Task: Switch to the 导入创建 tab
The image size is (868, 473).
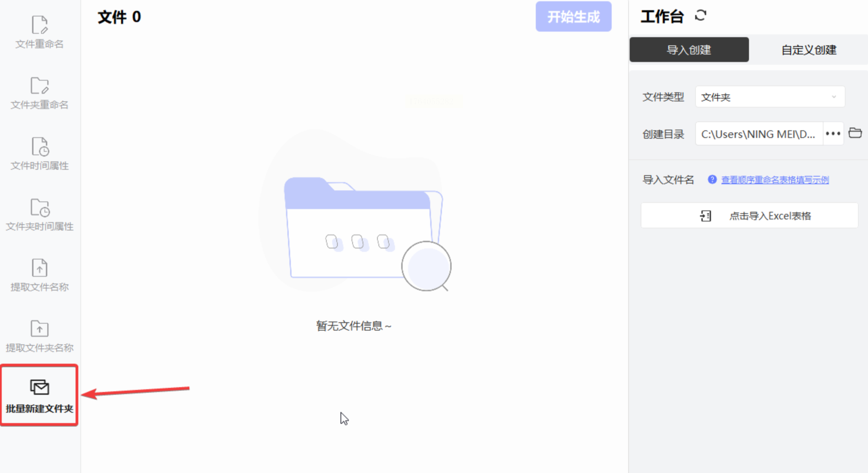Action: 689,50
